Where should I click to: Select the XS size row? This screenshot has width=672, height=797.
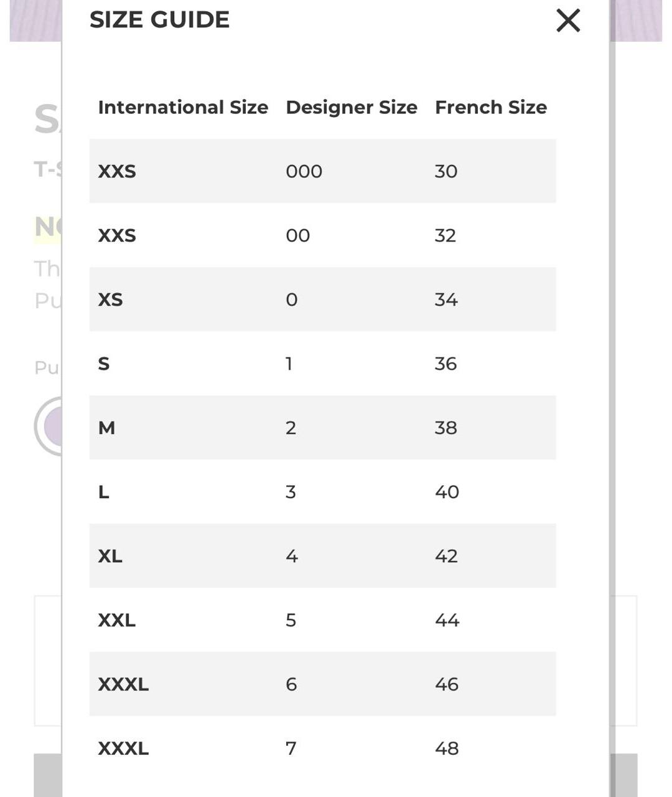click(x=322, y=299)
